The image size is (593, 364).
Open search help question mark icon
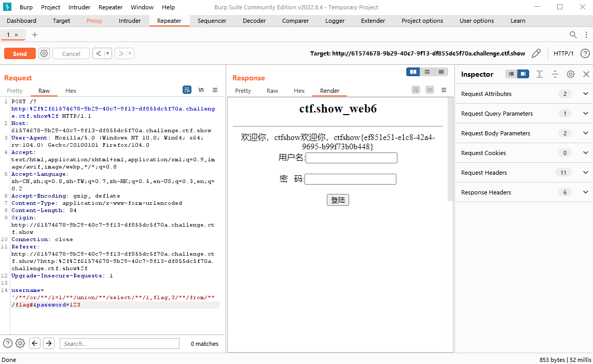click(8, 343)
